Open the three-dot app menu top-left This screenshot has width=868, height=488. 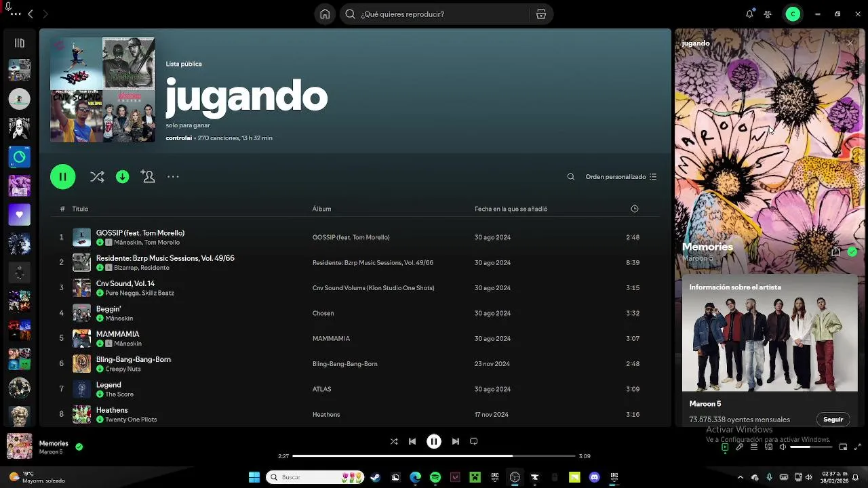click(16, 14)
